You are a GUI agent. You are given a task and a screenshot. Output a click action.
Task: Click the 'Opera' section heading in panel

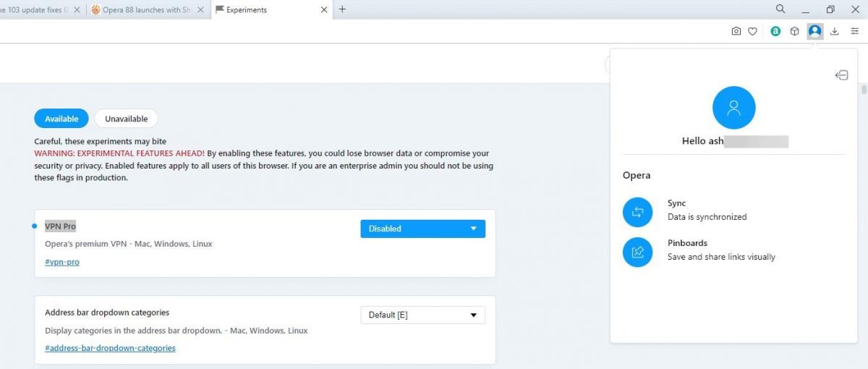tap(637, 175)
